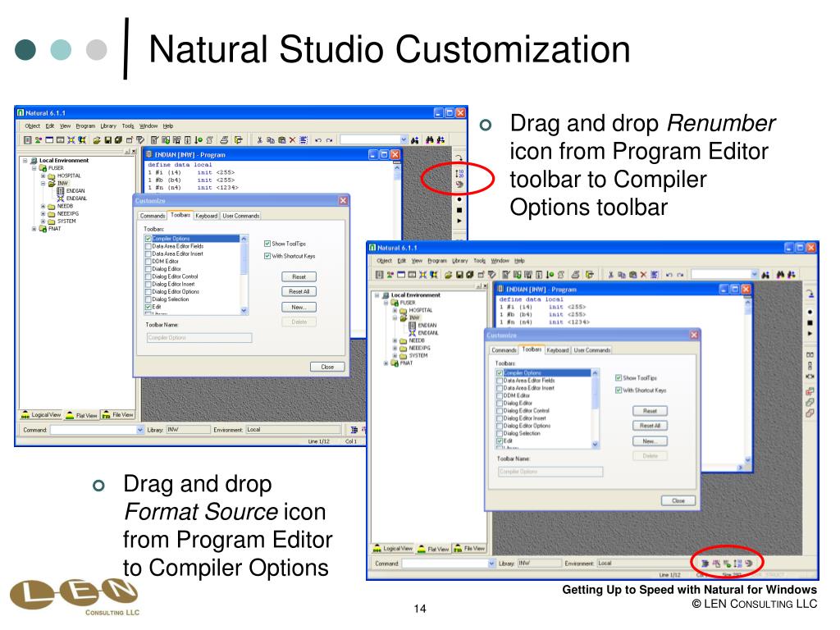Click the Format Source icon in front window's bottom toolbar

pyautogui.click(x=749, y=564)
